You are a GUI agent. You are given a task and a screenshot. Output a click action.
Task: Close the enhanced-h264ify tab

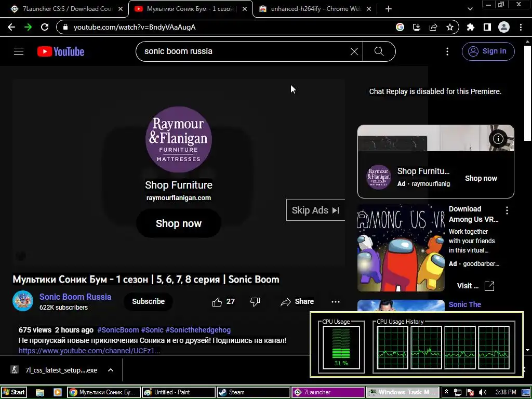click(x=369, y=9)
